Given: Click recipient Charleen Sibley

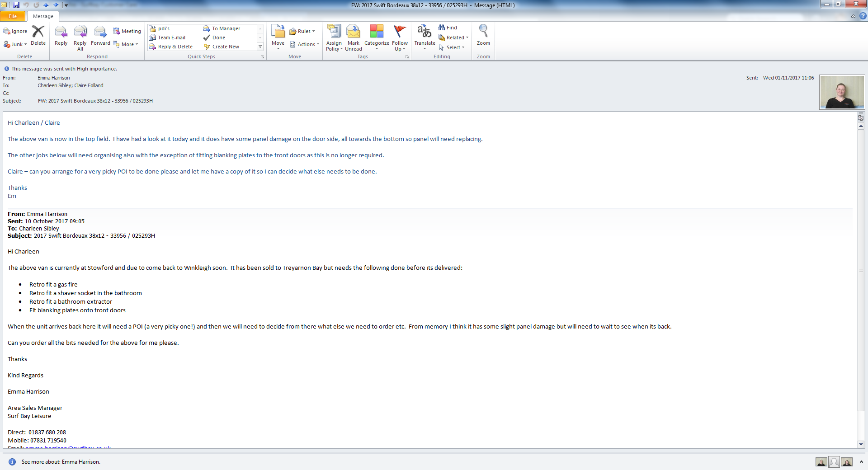Looking at the screenshot, I should (x=54, y=85).
